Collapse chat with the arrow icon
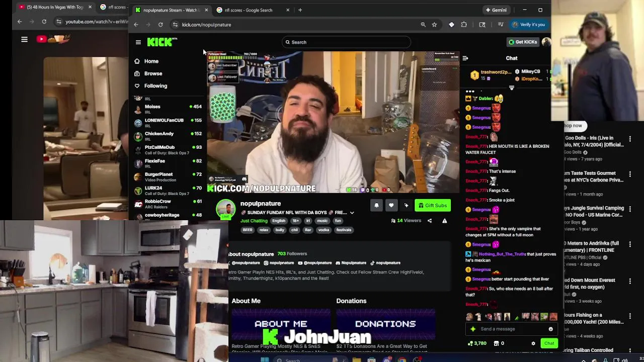Viewport: 644px width, 362px height. click(x=465, y=58)
